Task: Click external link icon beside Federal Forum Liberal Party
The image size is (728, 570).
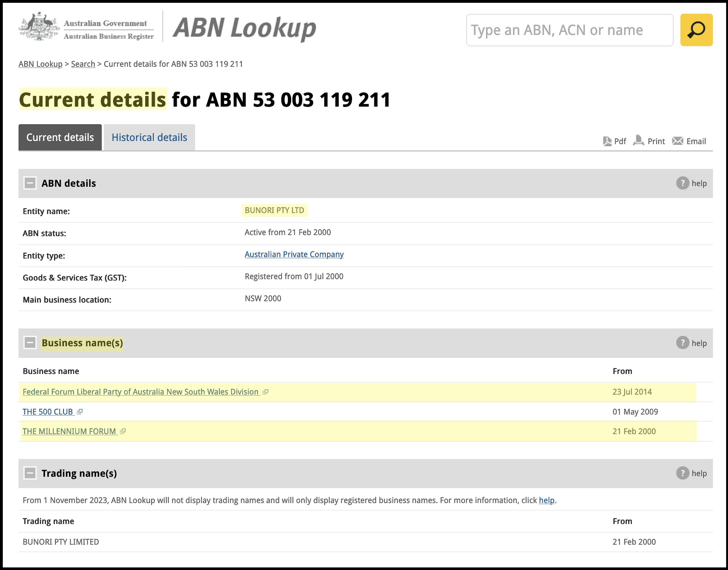Action: (x=266, y=392)
